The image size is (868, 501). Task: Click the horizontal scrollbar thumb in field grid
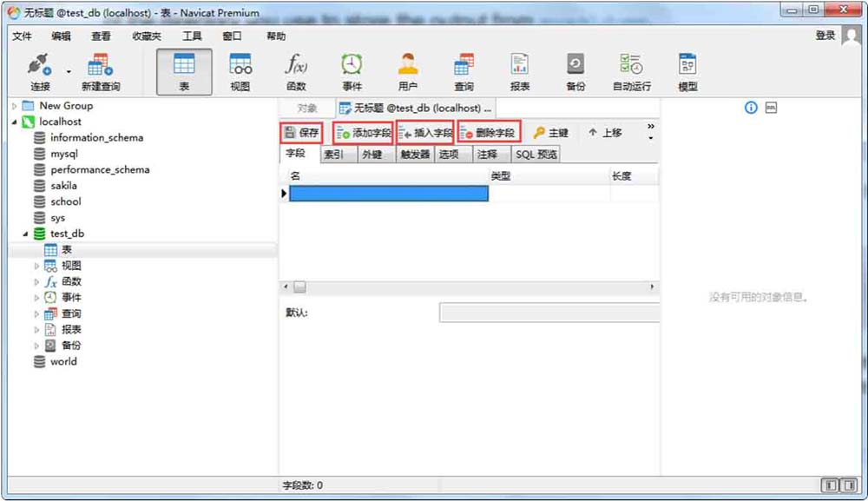tap(299, 287)
